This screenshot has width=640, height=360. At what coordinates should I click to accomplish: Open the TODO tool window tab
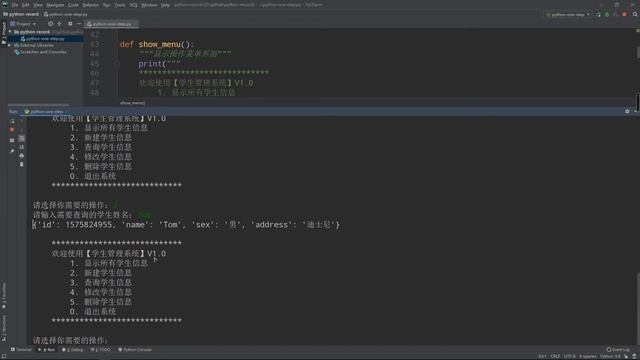(100, 350)
